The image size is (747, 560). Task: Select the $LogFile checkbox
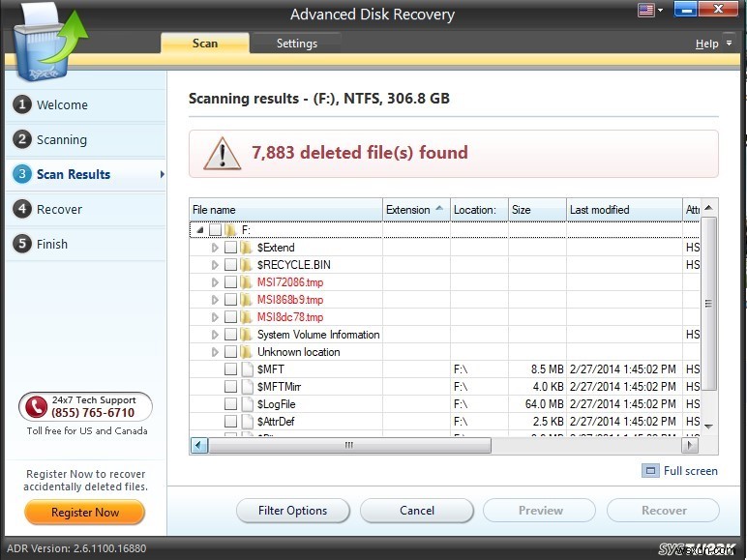point(230,404)
